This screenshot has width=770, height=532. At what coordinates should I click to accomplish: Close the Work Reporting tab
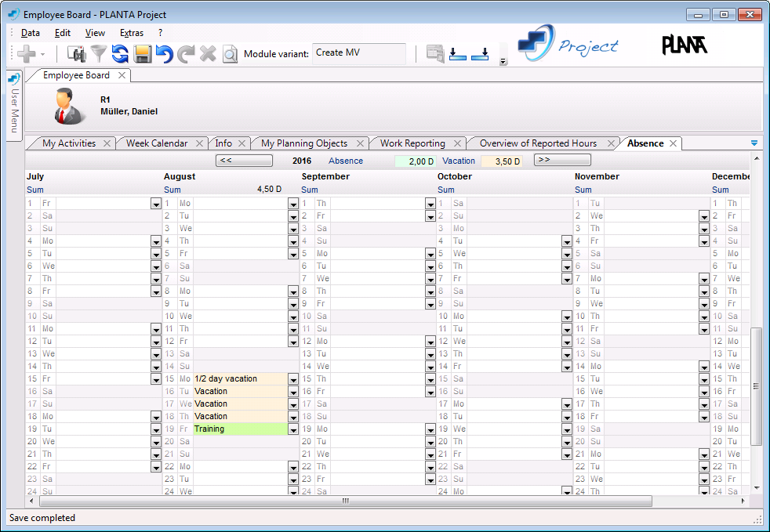[457, 143]
